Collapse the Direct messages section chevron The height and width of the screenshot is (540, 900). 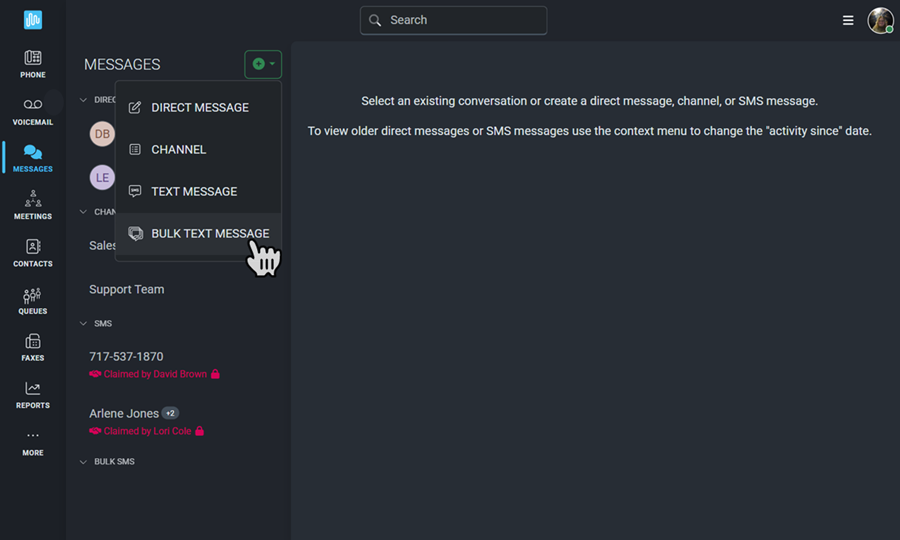tap(83, 100)
